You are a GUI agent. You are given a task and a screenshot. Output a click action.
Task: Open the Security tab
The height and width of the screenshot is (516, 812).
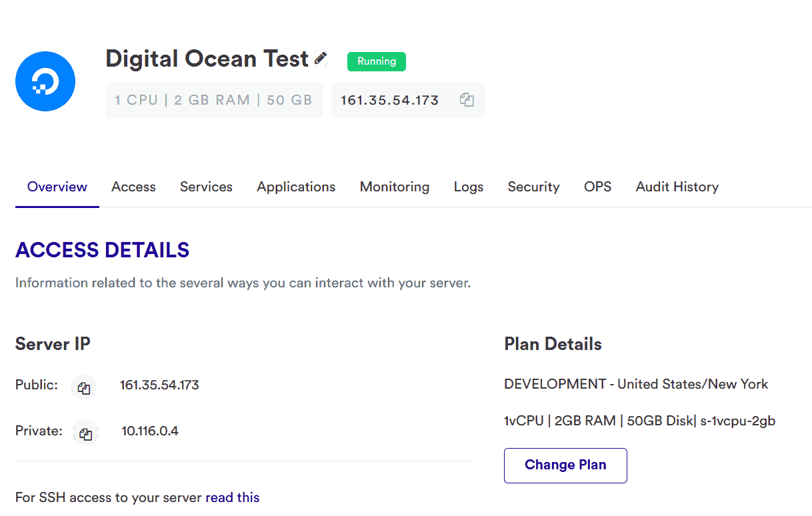pyautogui.click(x=533, y=187)
